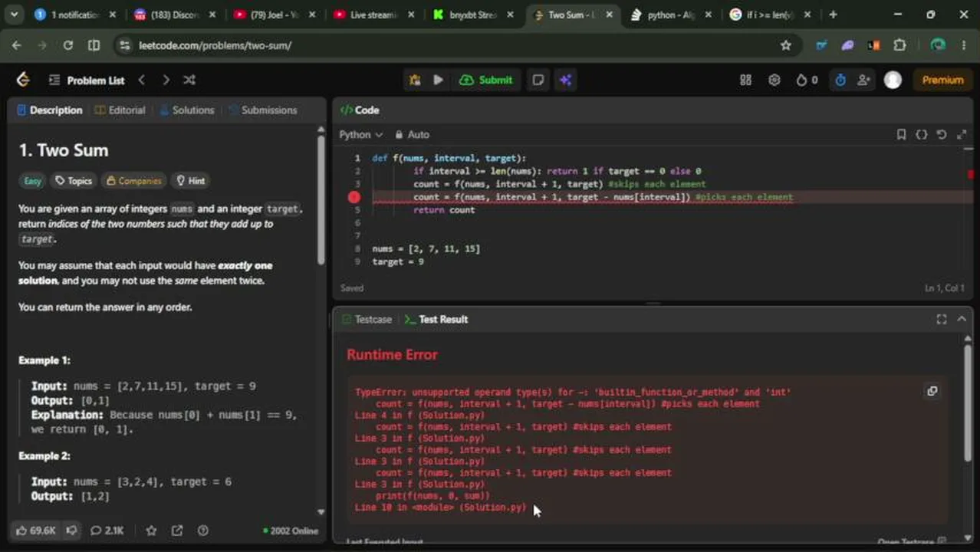Run the code with play icon
Image resolution: width=980 pixels, height=552 pixels.
pos(438,80)
